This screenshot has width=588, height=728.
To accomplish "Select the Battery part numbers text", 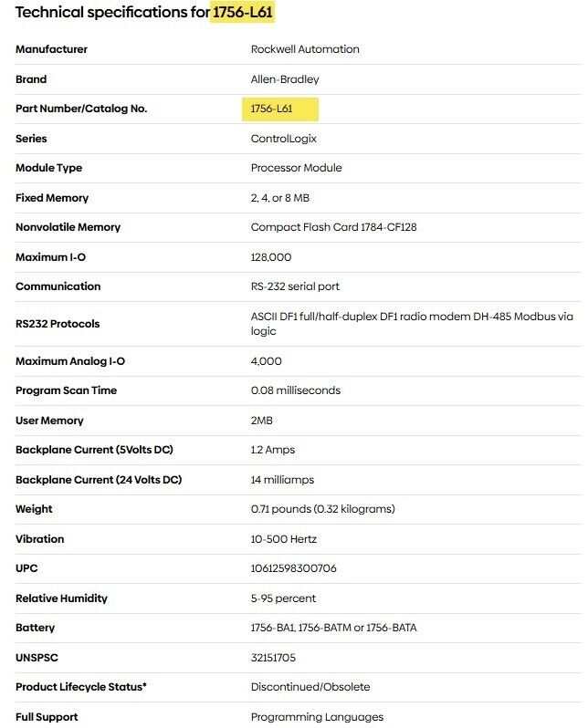I will coord(333,628).
